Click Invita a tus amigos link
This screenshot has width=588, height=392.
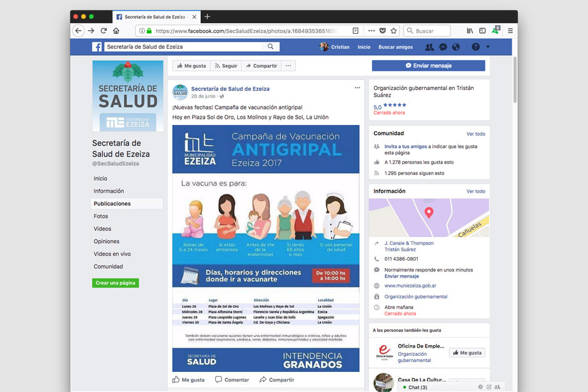pos(406,146)
